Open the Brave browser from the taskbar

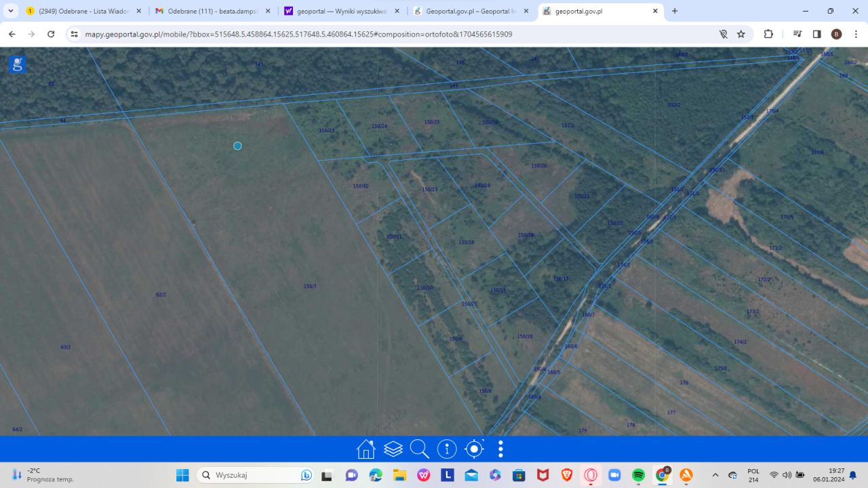(x=566, y=475)
